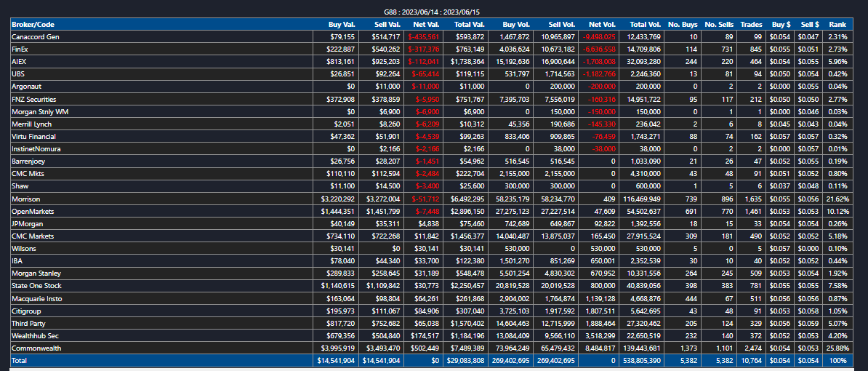
Task: Select the CMC Markets broker name
Action: point(31,236)
